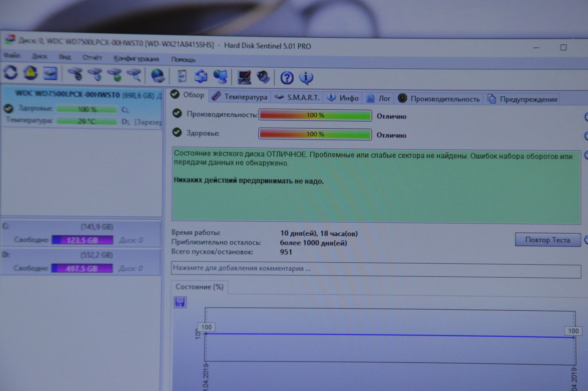Click the yellow warning triangle toolbar icon

point(30,73)
